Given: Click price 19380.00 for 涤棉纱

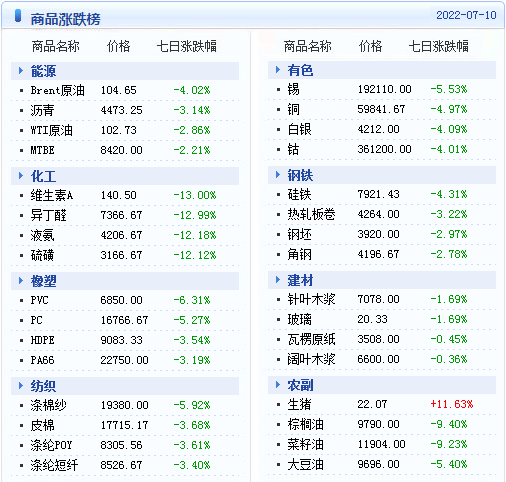Looking at the screenshot, I should tap(125, 405).
